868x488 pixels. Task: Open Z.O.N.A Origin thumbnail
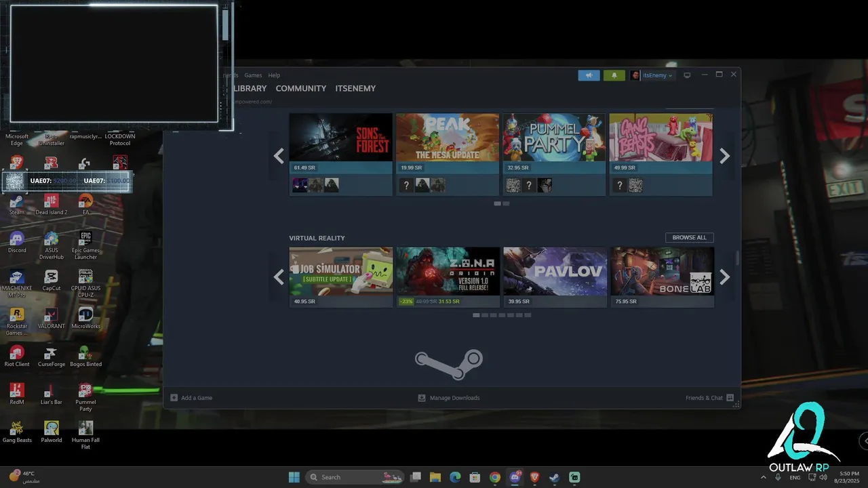pos(448,271)
